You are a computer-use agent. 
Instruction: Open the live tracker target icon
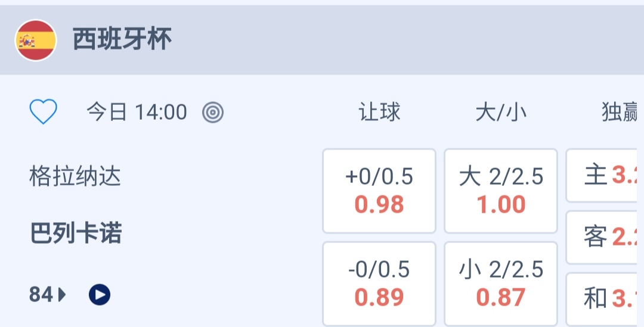point(213,112)
